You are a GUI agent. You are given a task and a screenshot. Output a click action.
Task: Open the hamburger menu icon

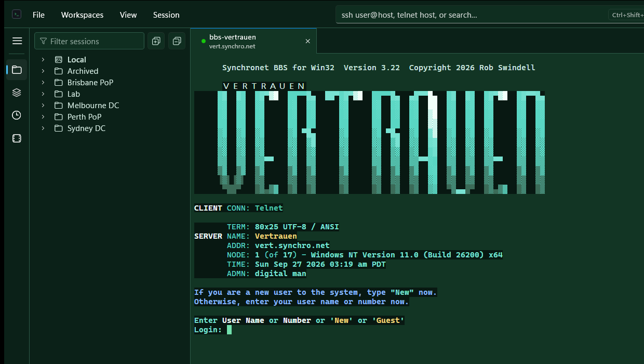17,41
